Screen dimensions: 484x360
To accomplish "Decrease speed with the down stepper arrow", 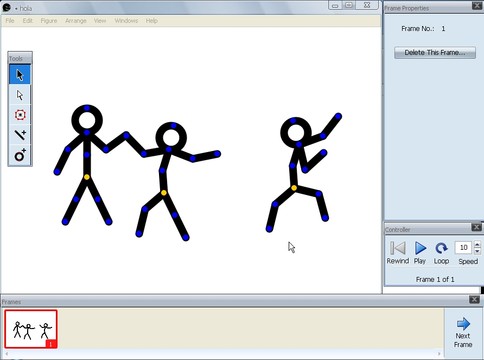I will (477, 251).
